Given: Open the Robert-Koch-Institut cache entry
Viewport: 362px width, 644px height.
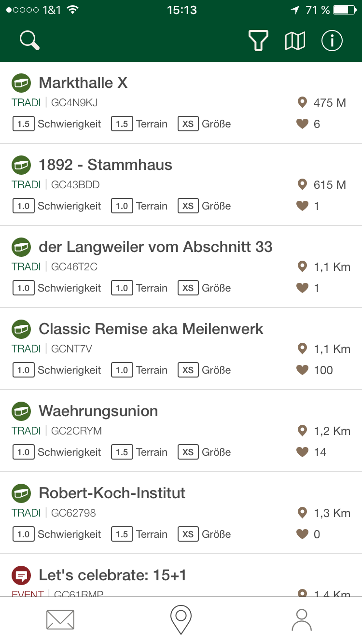Looking at the screenshot, I should 112,493.
